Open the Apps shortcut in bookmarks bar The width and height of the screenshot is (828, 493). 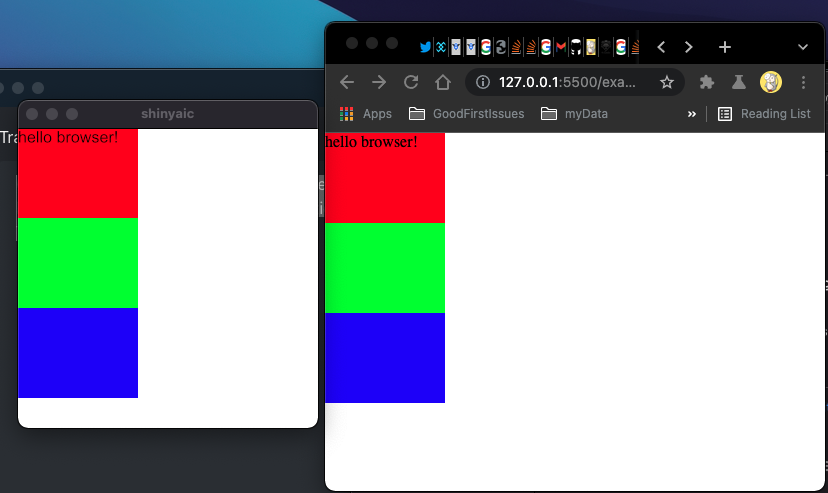pos(365,114)
